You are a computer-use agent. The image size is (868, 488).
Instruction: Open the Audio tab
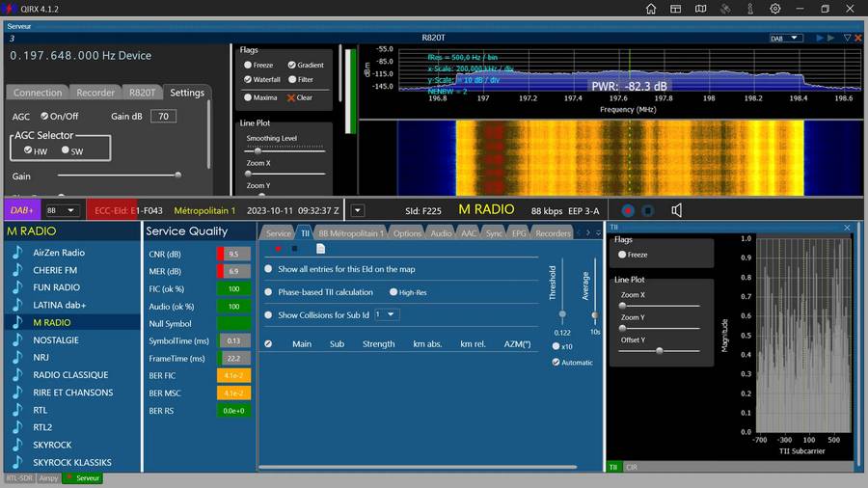(441, 233)
